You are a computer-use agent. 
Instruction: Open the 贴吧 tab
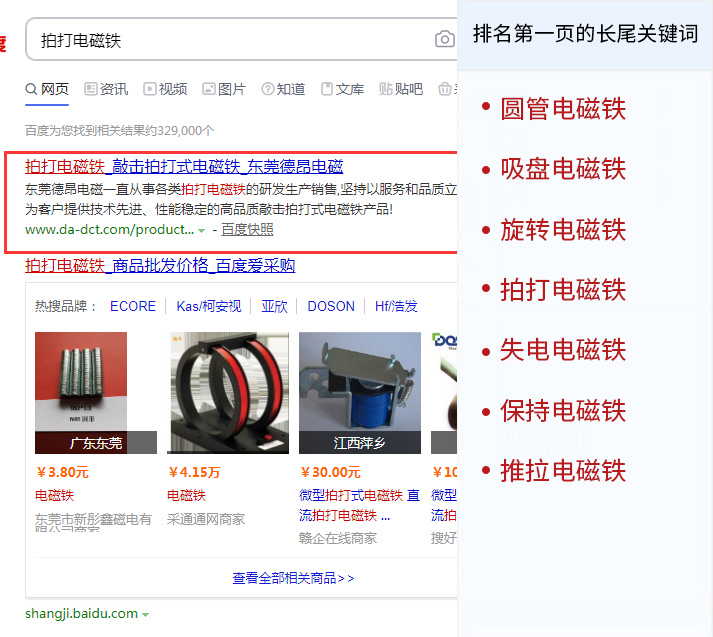pos(401,89)
